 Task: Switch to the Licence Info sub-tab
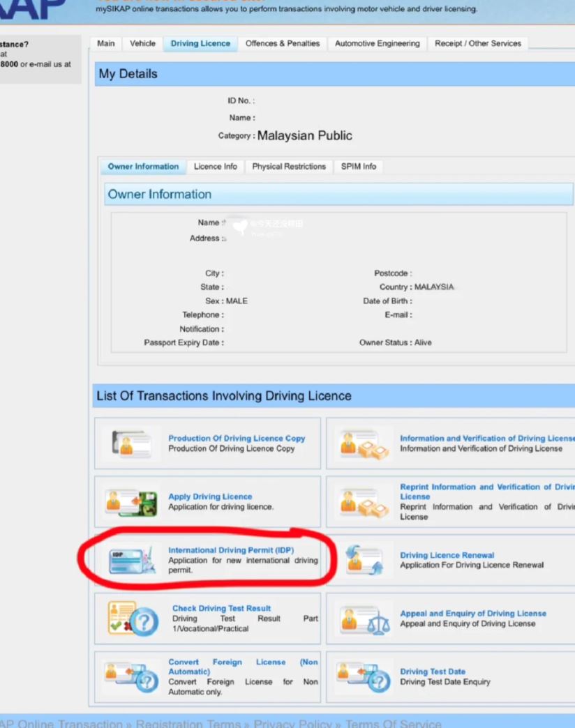click(215, 167)
